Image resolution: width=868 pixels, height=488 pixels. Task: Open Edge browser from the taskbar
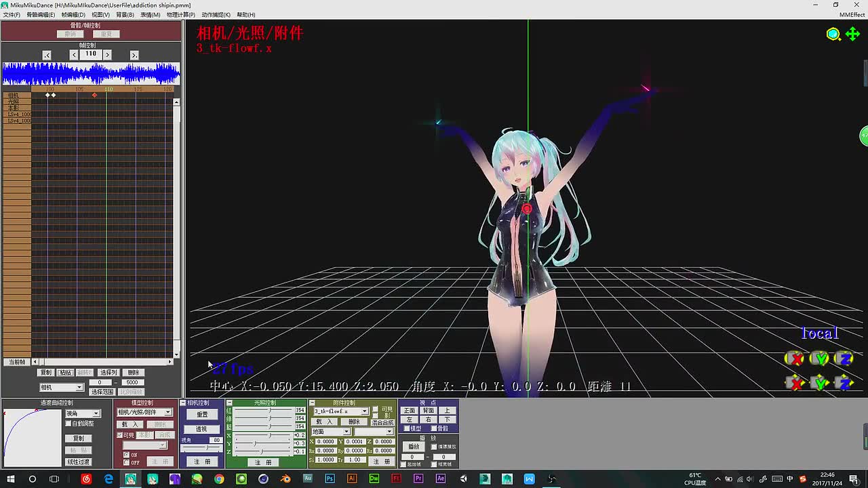pos(108,479)
